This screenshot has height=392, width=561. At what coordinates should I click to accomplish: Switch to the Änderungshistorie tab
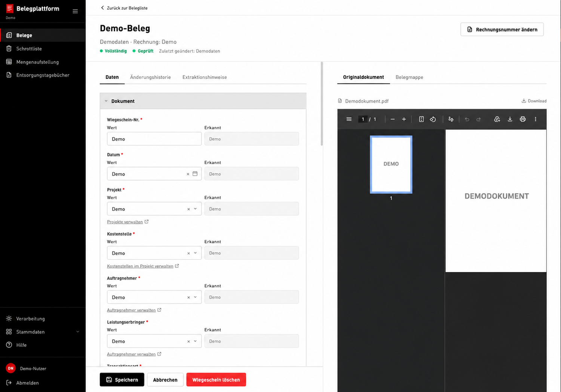150,77
